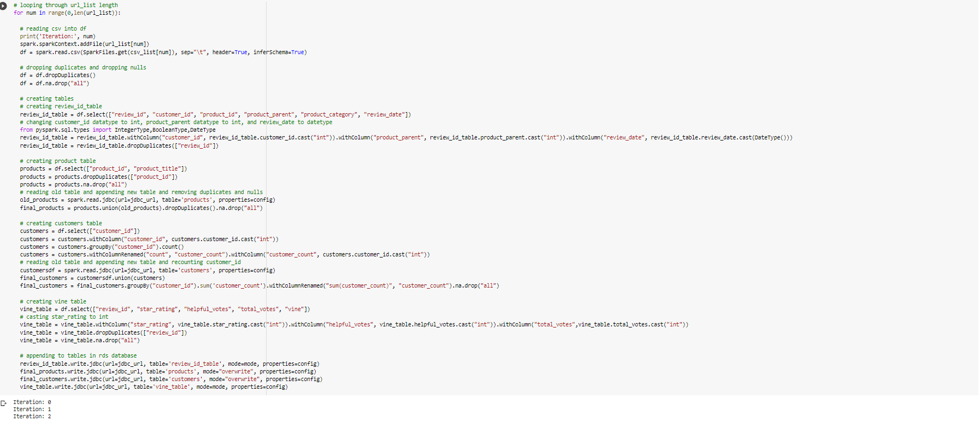The image size is (980, 427).
Task: Click the final_customers.groupBy sum line
Action: point(259,286)
